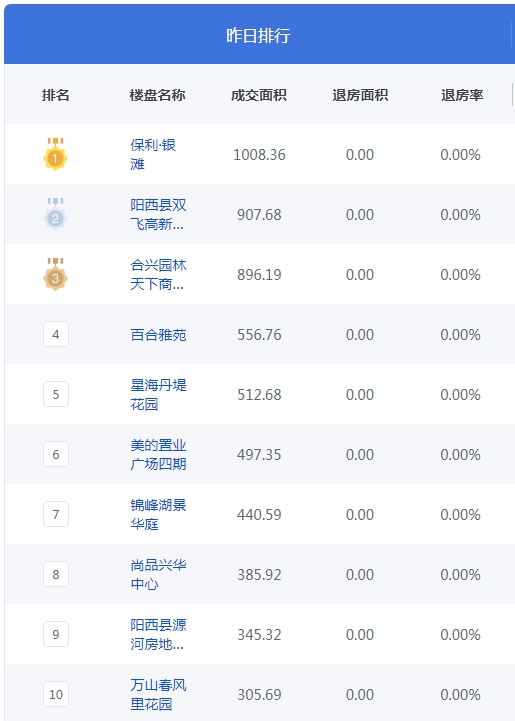
Task: Open the 尚品兴华中心 property link
Action: 158,574
